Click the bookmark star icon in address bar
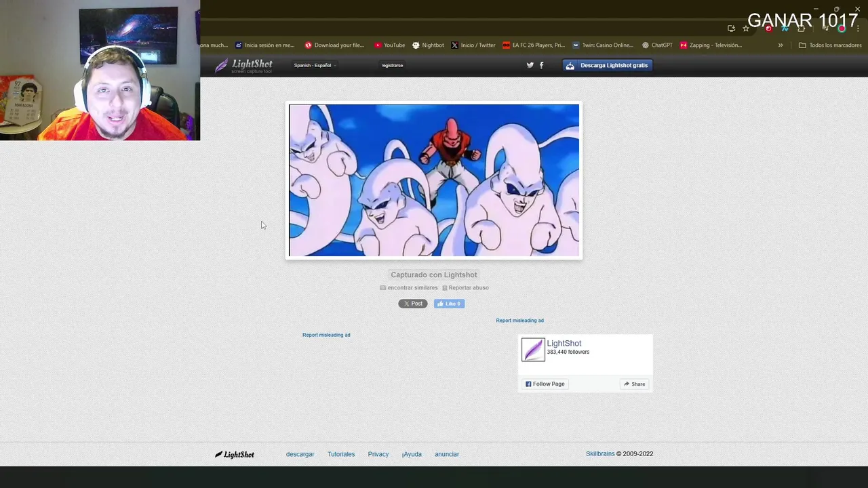This screenshot has width=868, height=488. click(746, 28)
